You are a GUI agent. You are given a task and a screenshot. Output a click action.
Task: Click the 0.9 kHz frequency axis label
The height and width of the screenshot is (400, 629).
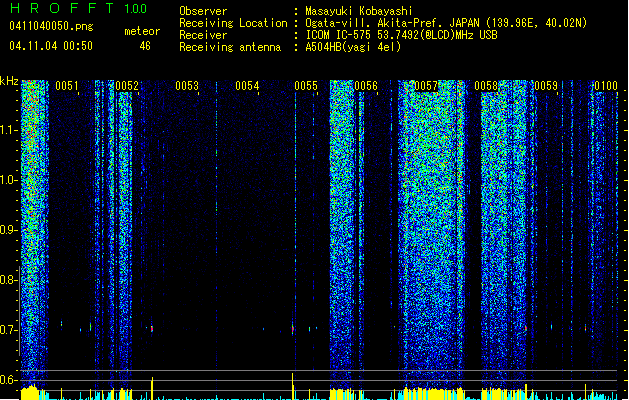pos(8,230)
